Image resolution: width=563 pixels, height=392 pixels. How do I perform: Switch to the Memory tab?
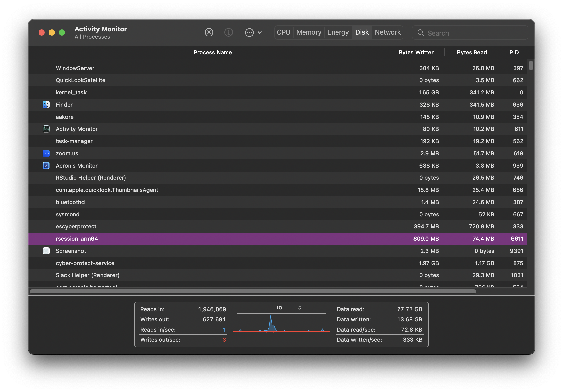pyautogui.click(x=309, y=32)
